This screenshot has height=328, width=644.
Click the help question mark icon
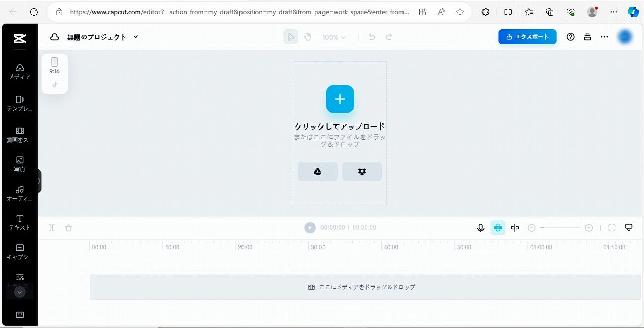click(x=570, y=37)
